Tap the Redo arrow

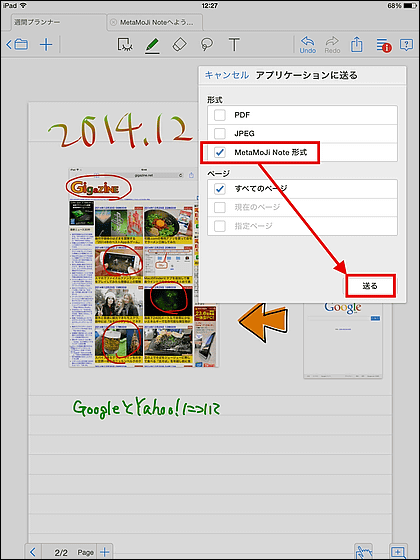332,45
